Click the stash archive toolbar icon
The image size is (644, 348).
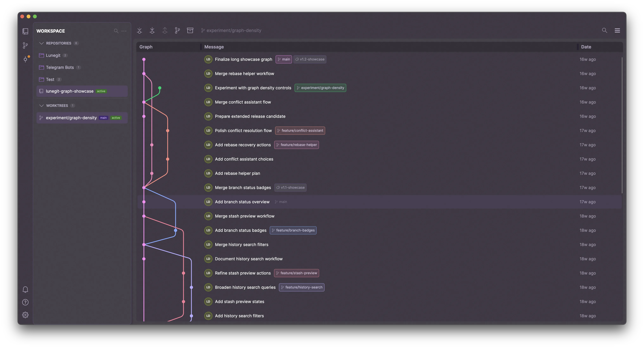point(190,31)
